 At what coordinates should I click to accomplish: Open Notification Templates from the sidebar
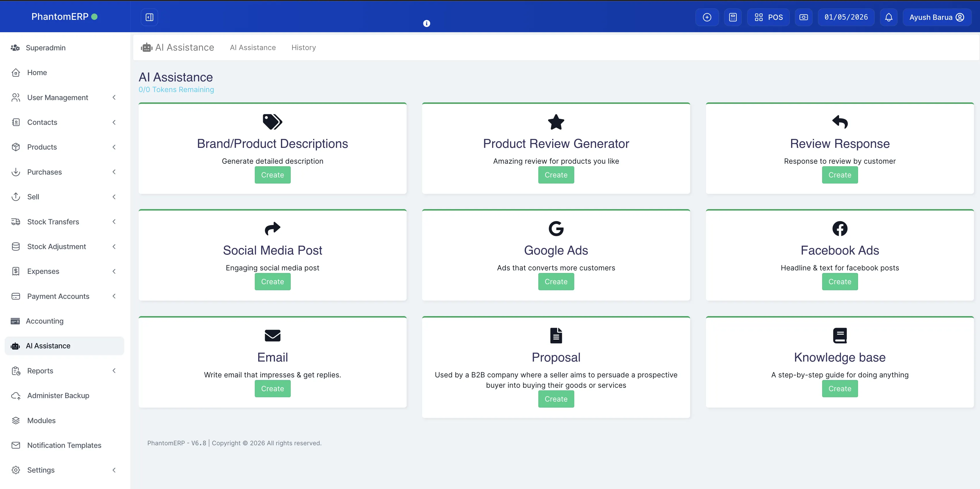tap(64, 445)
